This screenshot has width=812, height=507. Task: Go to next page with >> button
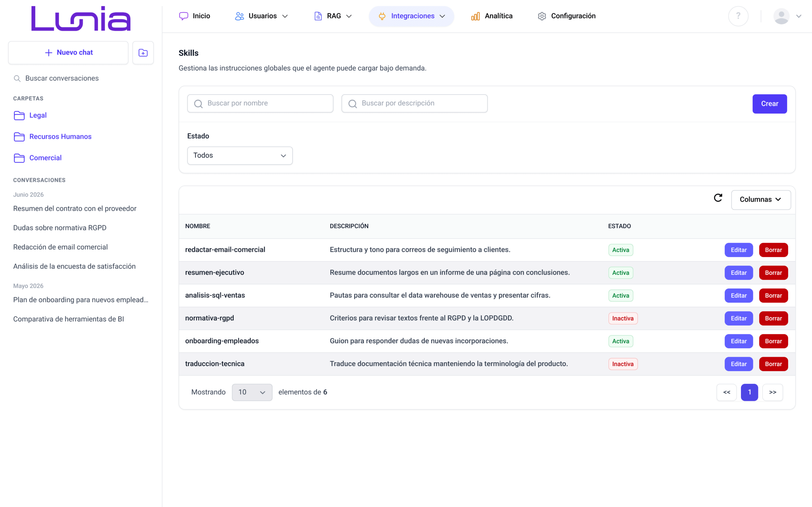pyautogui.click(x=772, y=392)
